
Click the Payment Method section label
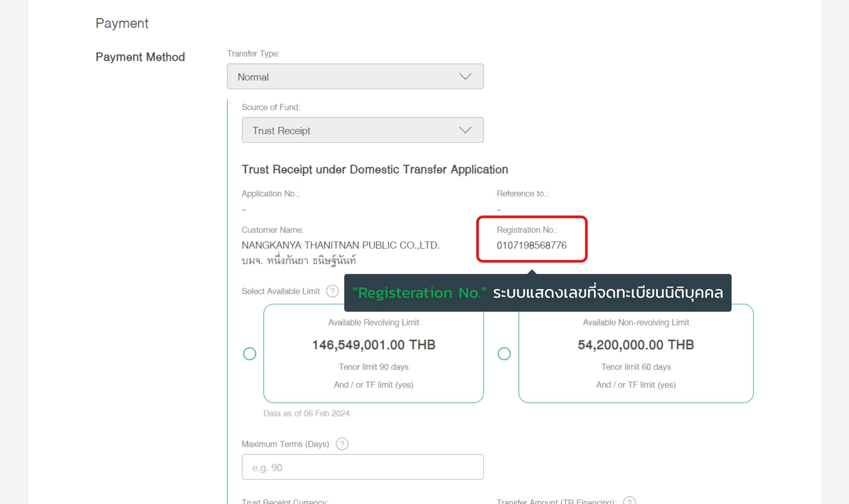point(140,57)
